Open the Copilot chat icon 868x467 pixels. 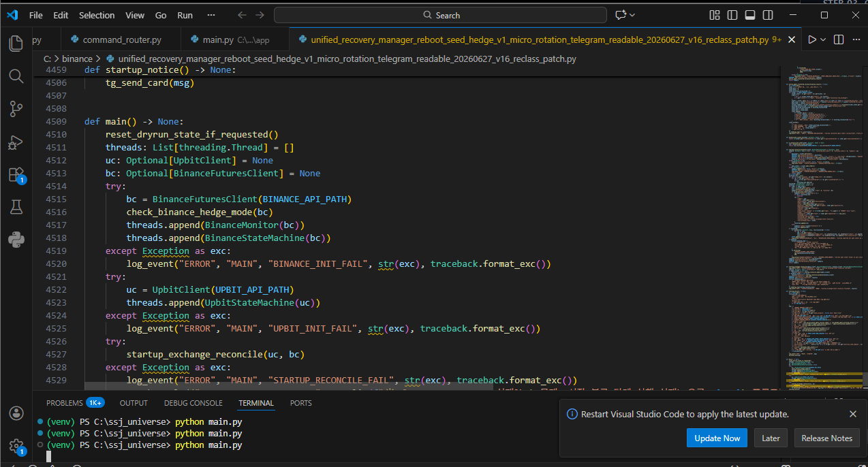pos(620,15)
